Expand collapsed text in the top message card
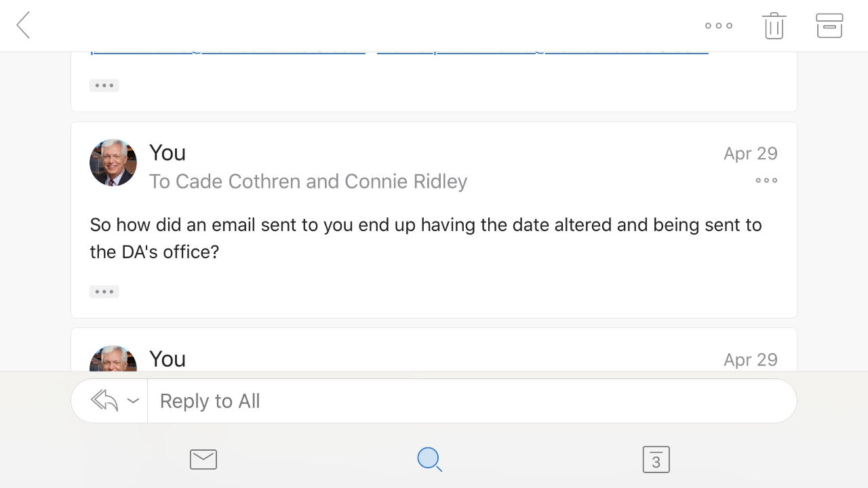 (104, 85)
